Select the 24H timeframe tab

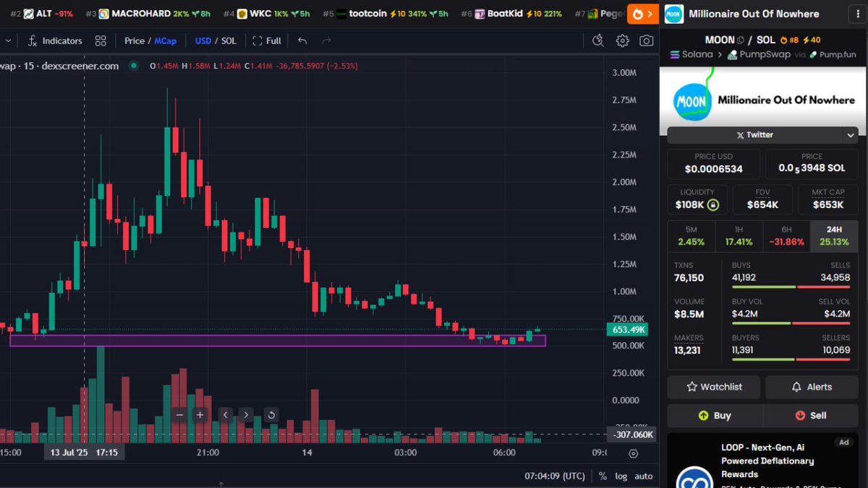pyautogui.click(x=834, y=236)
